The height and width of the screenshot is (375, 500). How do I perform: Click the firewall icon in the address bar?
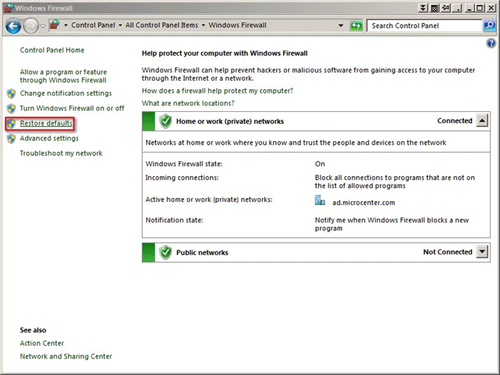pyautogui.click(x=54, y=25)
